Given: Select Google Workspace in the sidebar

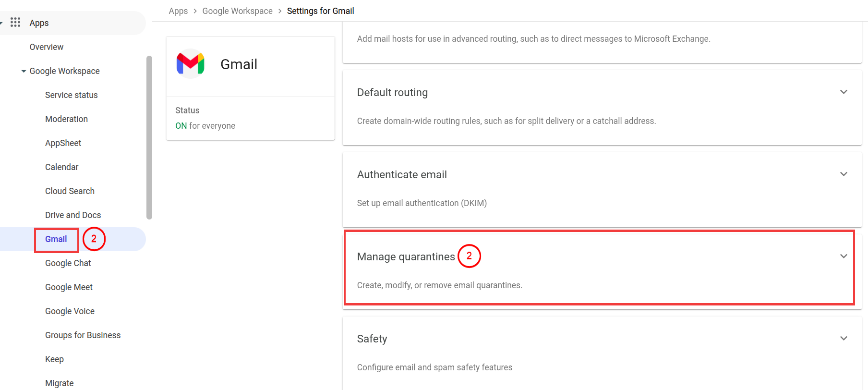Looking at the screenshot, I should click(x=65, y=71).
